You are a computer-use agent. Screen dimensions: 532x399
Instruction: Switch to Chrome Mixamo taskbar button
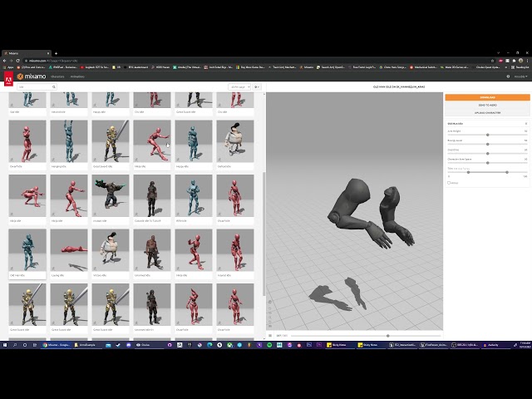[57, 345]
